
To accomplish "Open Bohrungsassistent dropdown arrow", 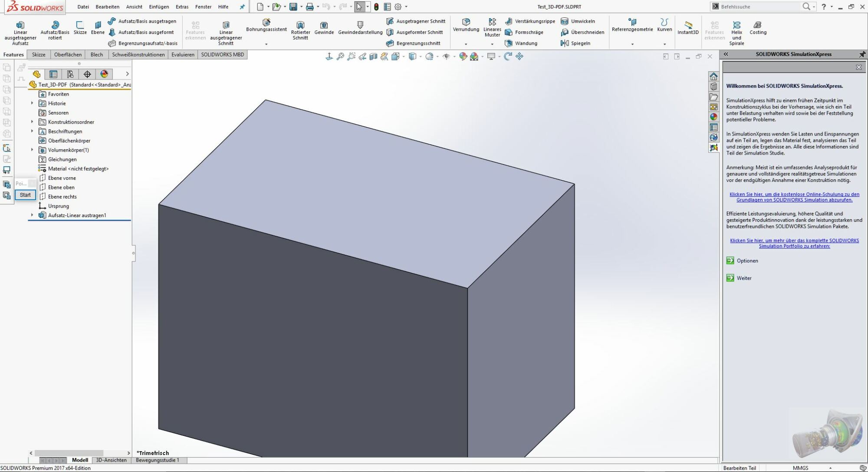I will click(x=266, y=44).
